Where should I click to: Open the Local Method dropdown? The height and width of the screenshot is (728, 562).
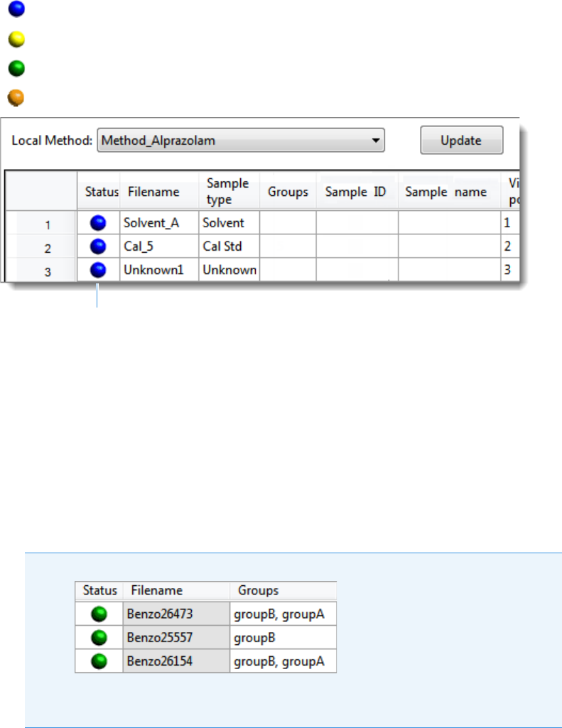click(x=241, y=140)
